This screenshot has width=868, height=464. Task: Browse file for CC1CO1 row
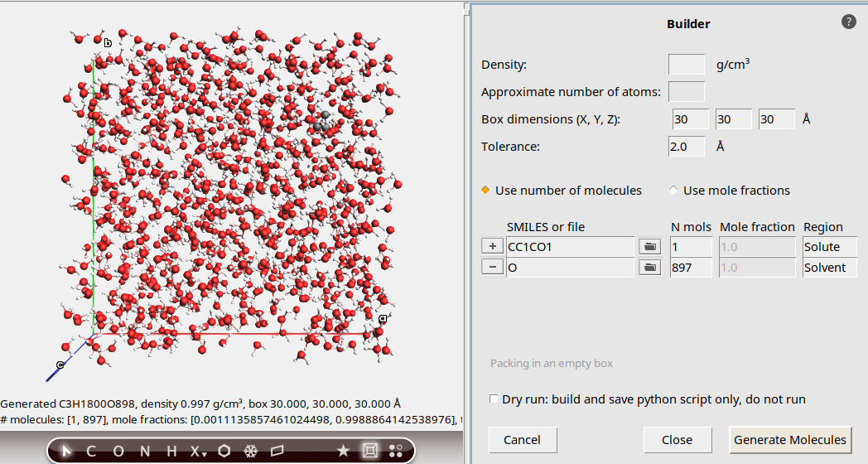(650, 246)
